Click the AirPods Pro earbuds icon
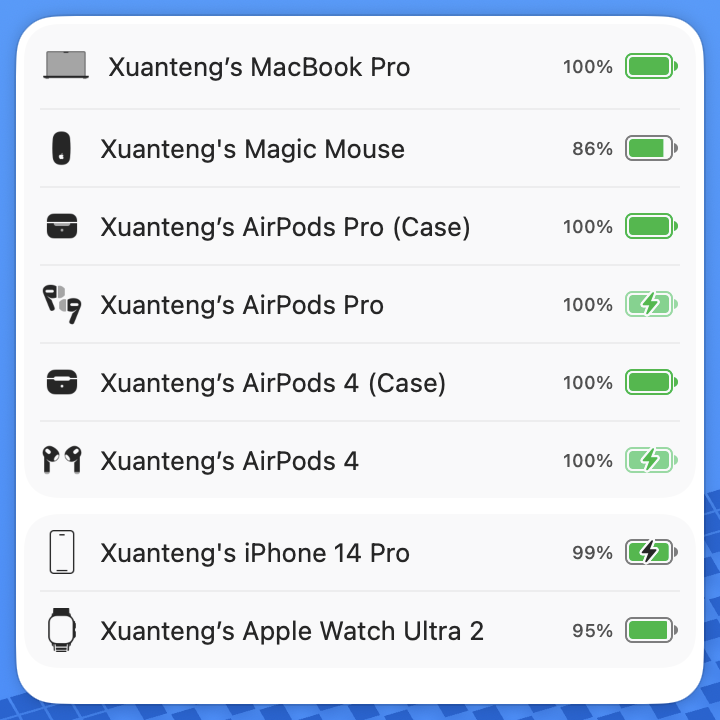This screenshot has width=720, height=720. 62,304
